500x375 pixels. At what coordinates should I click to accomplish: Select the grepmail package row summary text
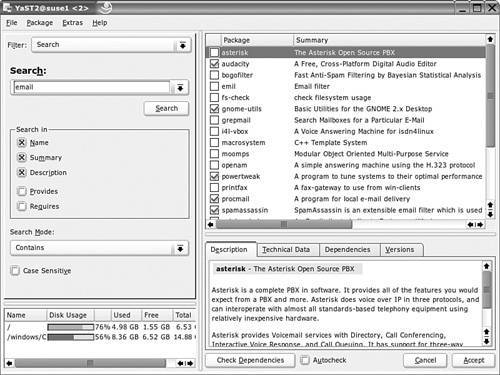[x=359, y=120]
